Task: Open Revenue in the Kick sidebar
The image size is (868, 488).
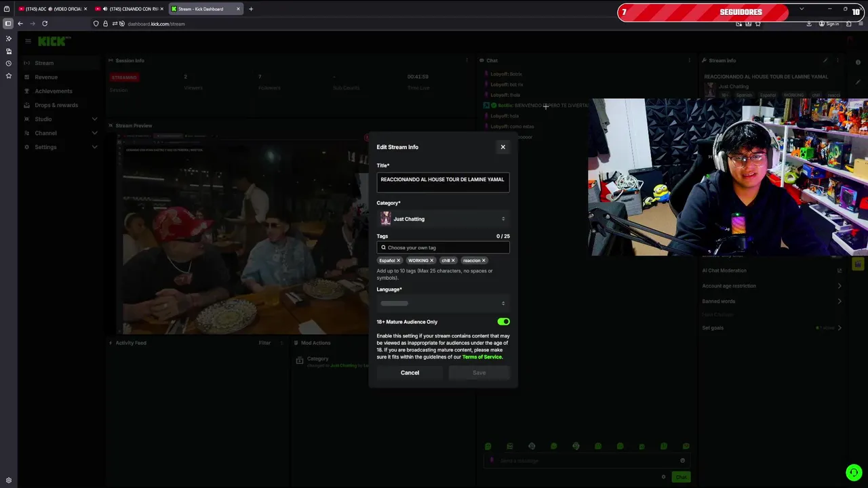Action: pyautogui.click(x=60, y=77)
